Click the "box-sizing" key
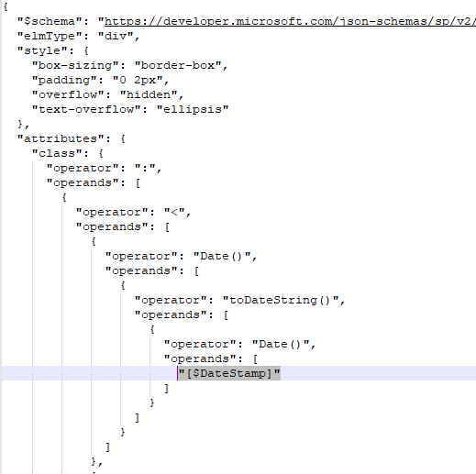Image resolution: width=476 pixels, height=474 pixels. pos(75,65)
